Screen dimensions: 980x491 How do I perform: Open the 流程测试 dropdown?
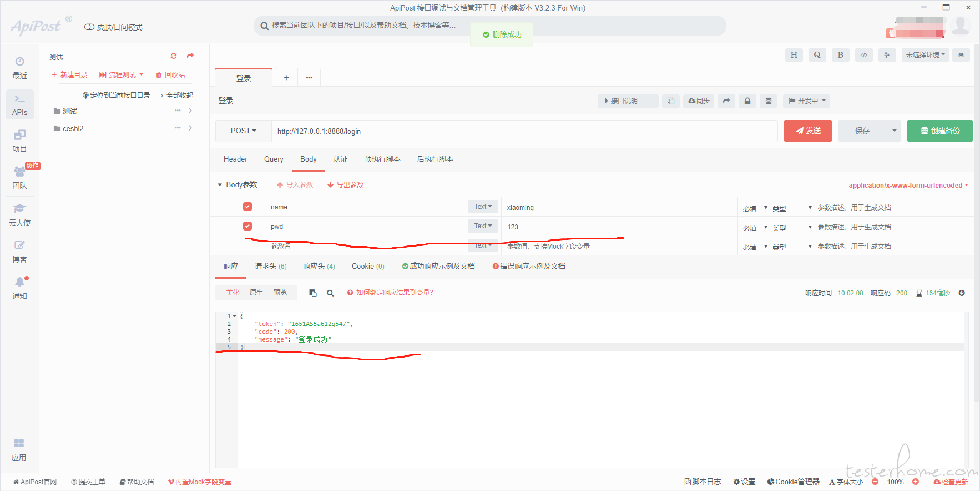pyautogui.click(x=121, y=75)
